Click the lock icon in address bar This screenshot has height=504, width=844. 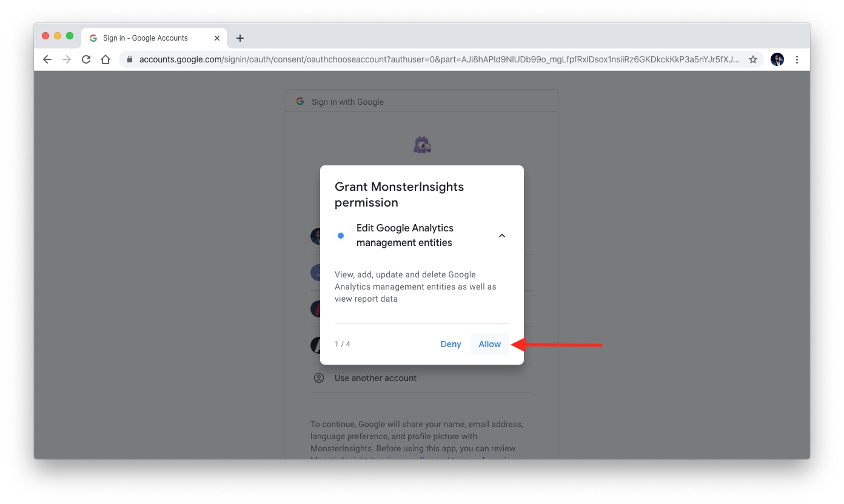pos(129,59)
